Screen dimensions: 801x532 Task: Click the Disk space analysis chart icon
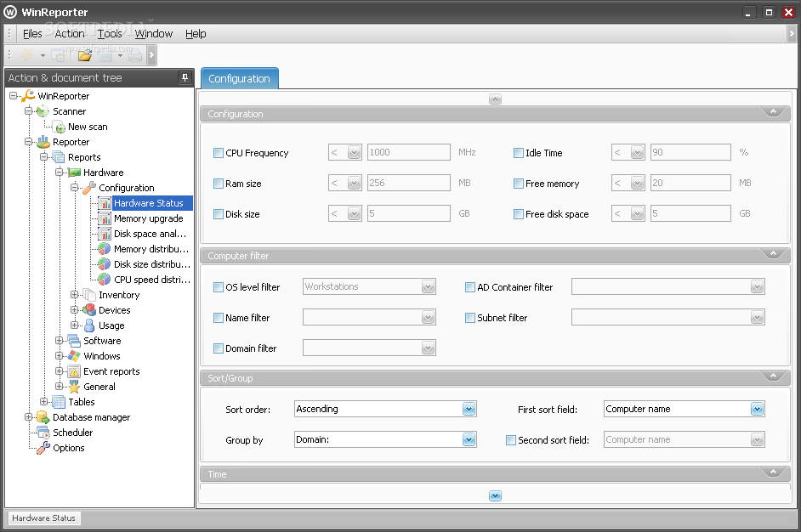coord(105,234)
